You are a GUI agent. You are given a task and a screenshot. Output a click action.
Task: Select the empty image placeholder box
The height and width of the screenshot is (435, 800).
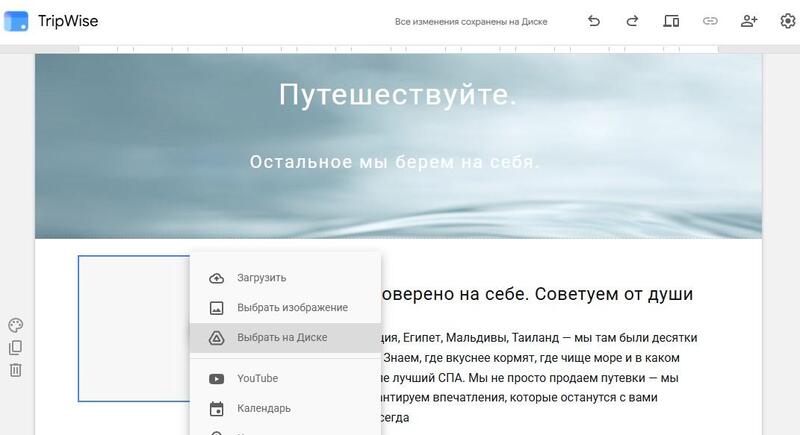[x=134, y=328]
